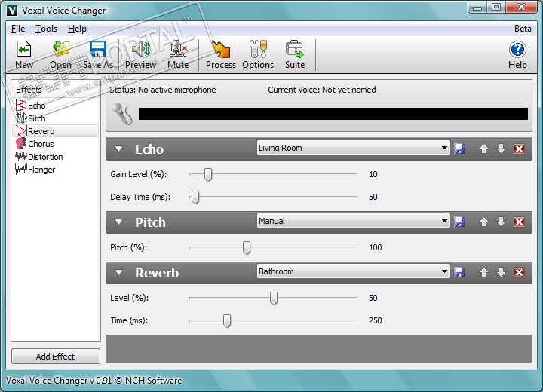Click the blue Help question icon
The image size is (543, 392).
click(517, 49)
